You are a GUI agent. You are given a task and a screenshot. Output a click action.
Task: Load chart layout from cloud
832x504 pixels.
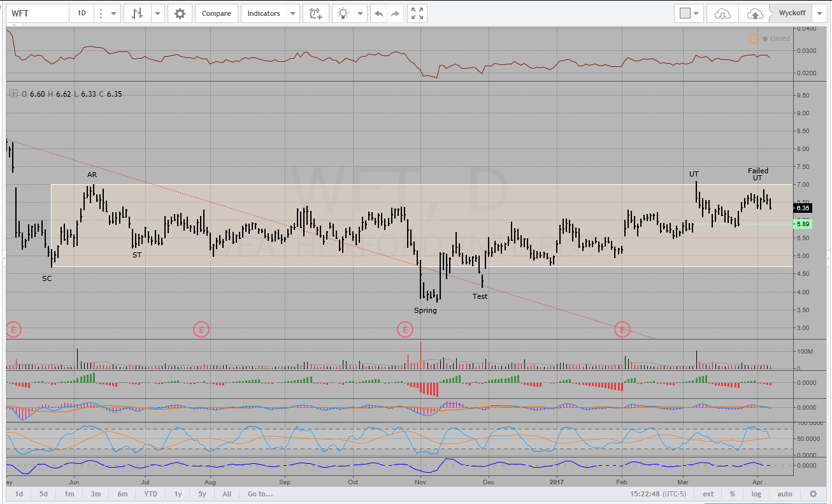[722, 13]
